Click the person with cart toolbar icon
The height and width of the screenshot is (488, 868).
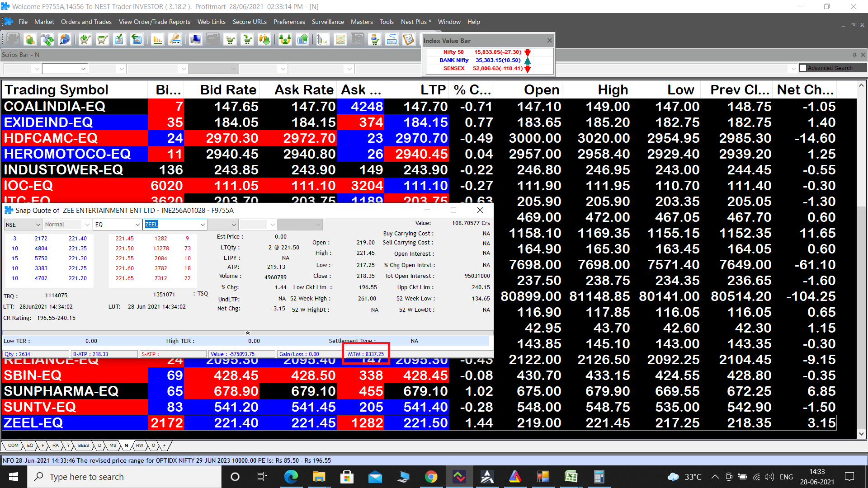tap(375, 40)
